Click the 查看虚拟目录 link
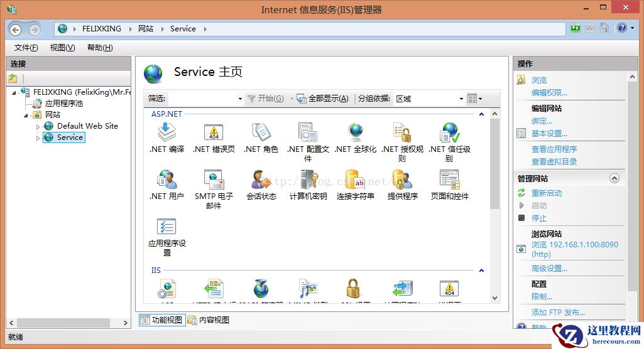Viewport: 644px width, 349px height. (554, 161)
